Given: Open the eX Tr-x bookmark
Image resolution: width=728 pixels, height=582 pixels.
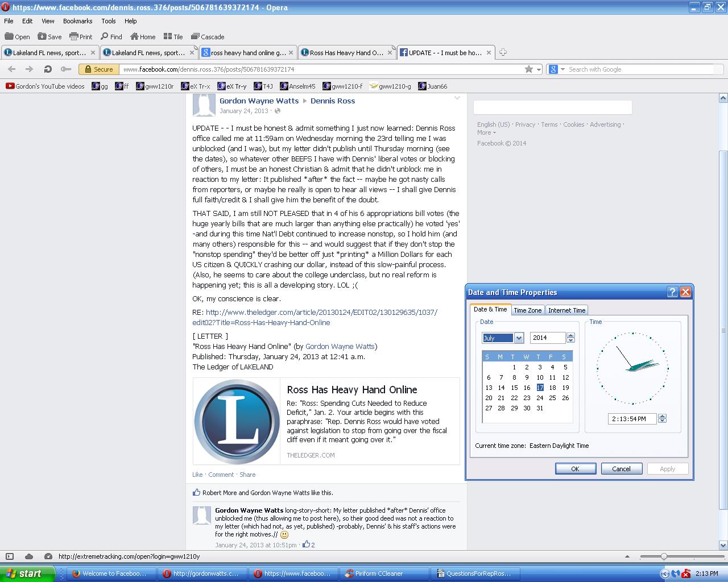Looking at the screenshot, I should (195, 86).
